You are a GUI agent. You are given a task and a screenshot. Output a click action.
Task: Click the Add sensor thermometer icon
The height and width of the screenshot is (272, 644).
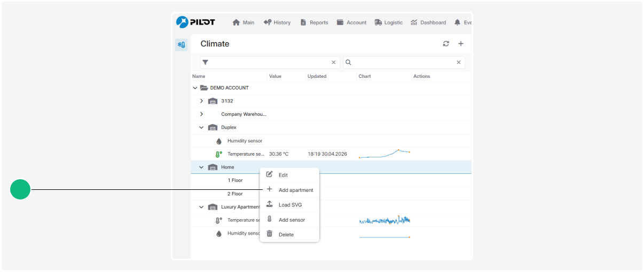pyautogui.click(x=270, y=219)
